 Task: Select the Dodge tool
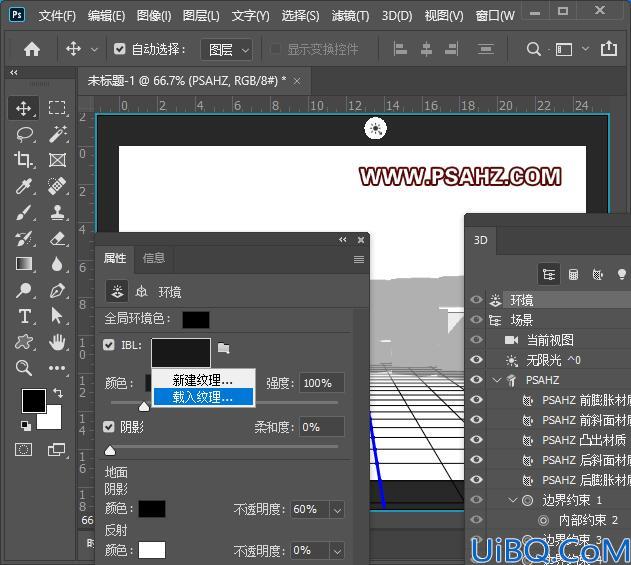tap(24, 290)
